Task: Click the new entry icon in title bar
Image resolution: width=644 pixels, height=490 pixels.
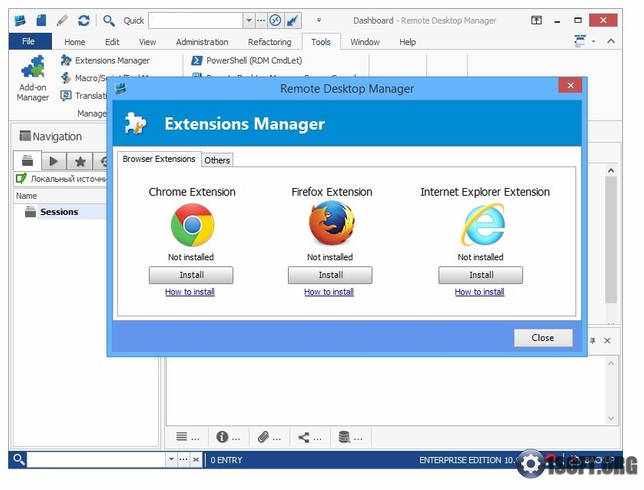Action: click(41, 20)
